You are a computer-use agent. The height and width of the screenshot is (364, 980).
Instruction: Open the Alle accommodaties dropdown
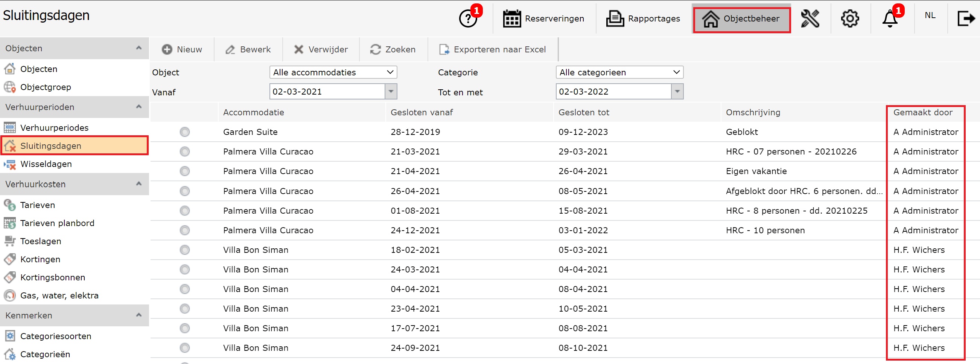pyautogui.click(x=333, y=72)
